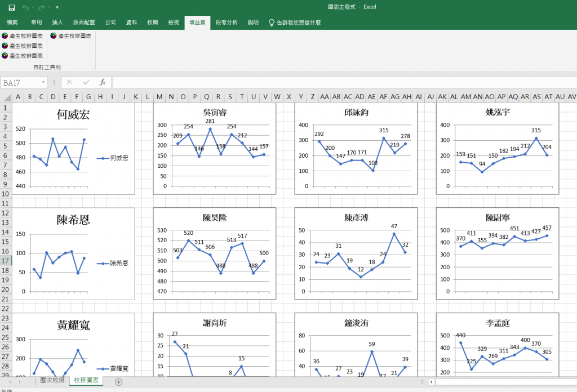Run the 產生校排圖表 button in the second column
This screenshot has width=577, height=392.
pyautogui.click(x=71, y=35)
